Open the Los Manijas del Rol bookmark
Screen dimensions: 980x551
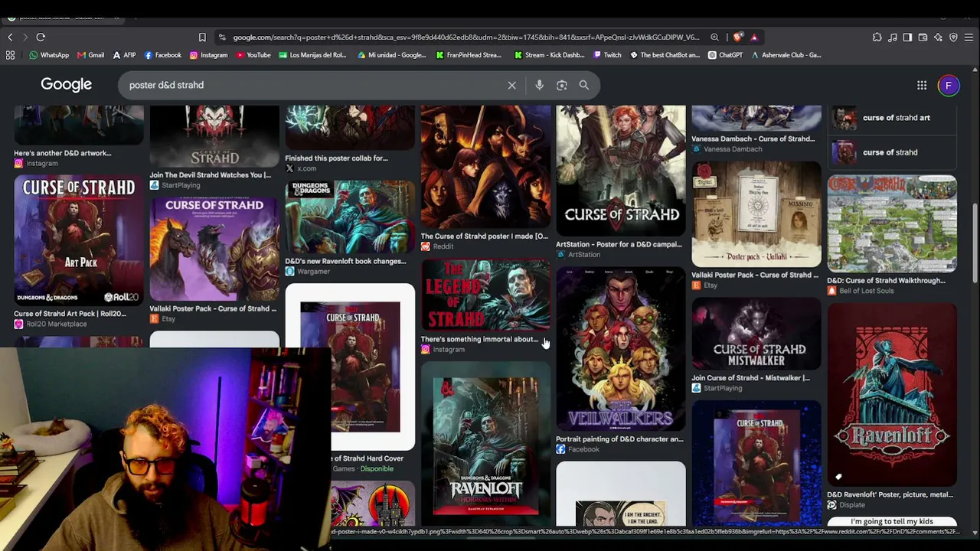pyautogui.click(x=312, y=55)
